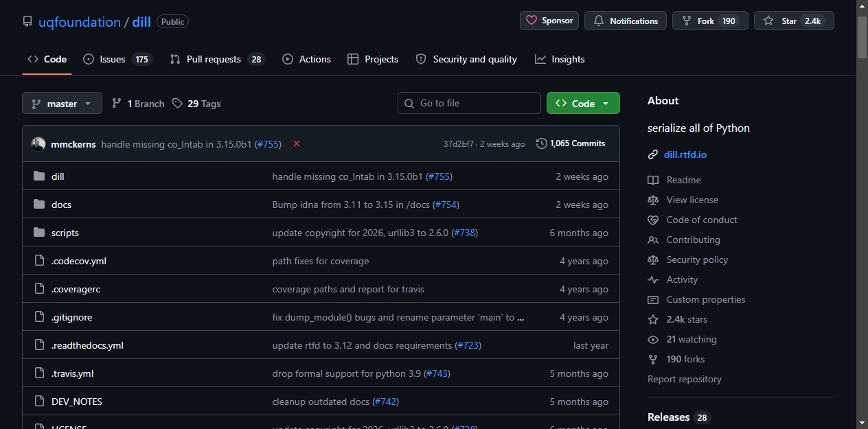Viewport: 868px width, 429px height.
Task: Click the docs folder icon
Action: 39,205
